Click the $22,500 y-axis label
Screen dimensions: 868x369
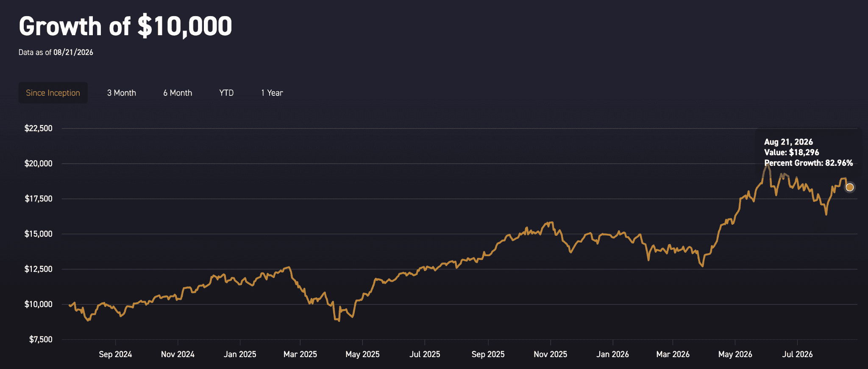tap(39, 129)
